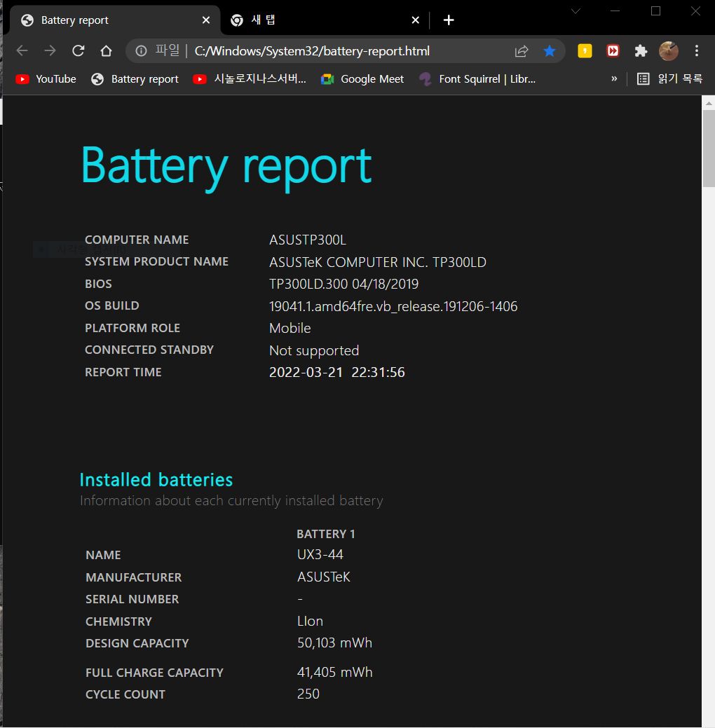View site info icon in address bar
The width and height of the screenshot is (715, 728).
click(x=141, y=50)
